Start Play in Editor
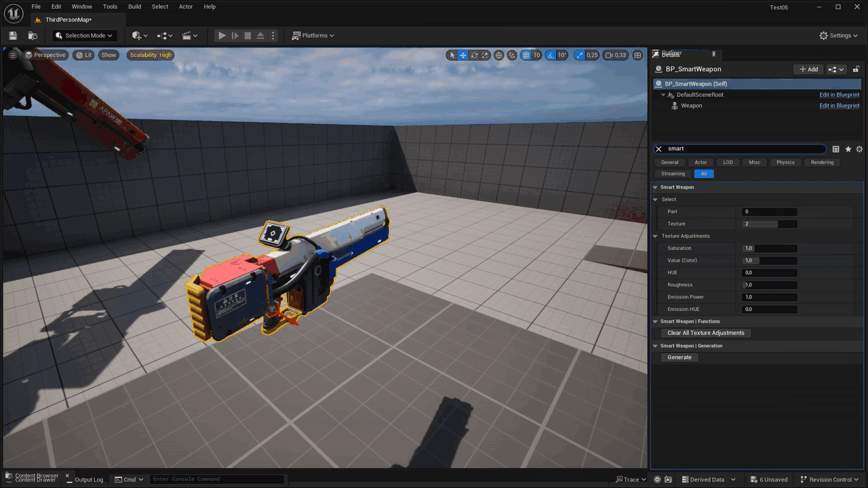The image size is (868, 488). point(222,35)
